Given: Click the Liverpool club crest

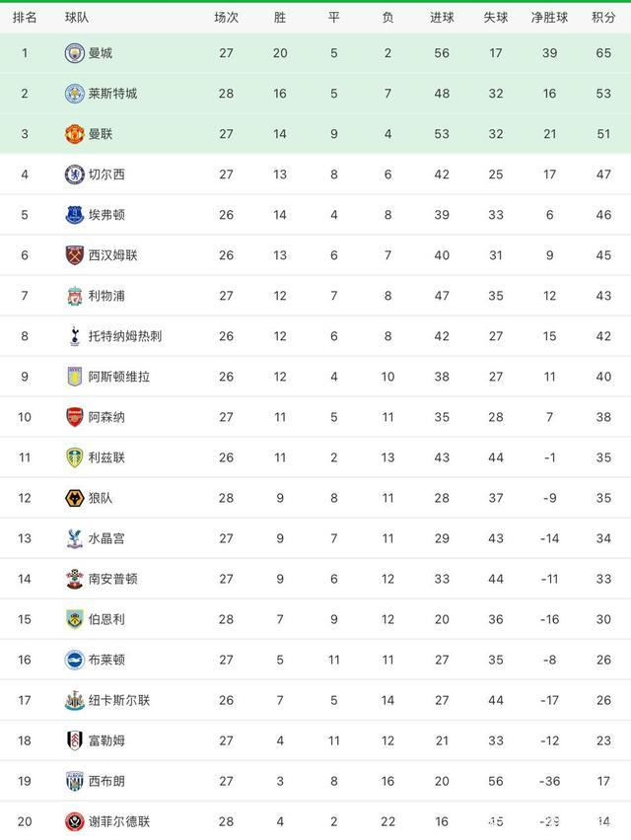Looking at the screenshot, I should [74, 296].
